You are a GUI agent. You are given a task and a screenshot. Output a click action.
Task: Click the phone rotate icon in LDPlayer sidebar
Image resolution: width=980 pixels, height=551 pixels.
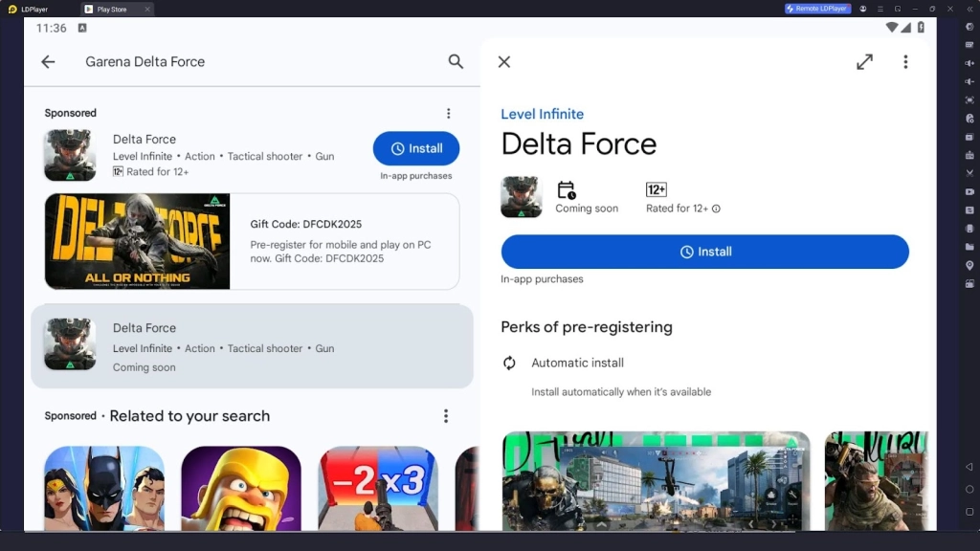[969, 229]
